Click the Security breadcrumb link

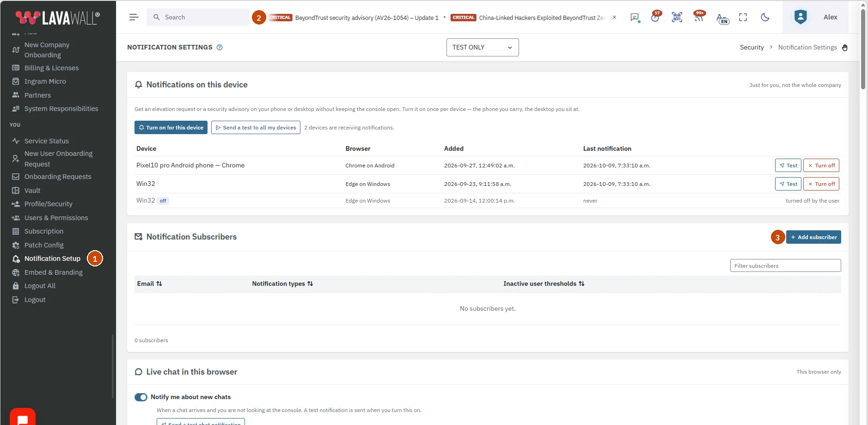click(752, 47)
